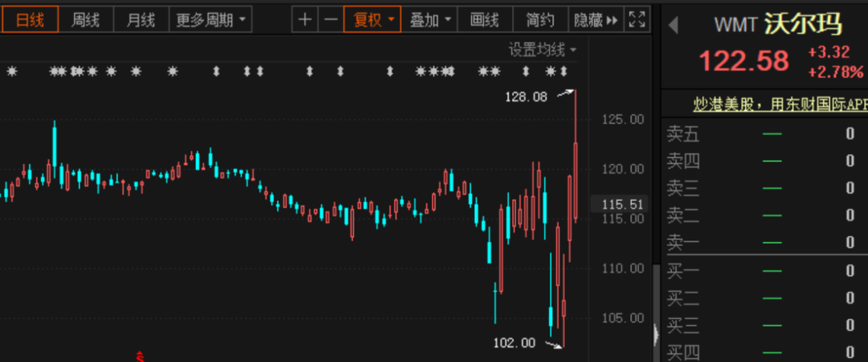Click the 简约 simple mode button
The width and height of the screenshot is (868, 362).
click(540, 20)
